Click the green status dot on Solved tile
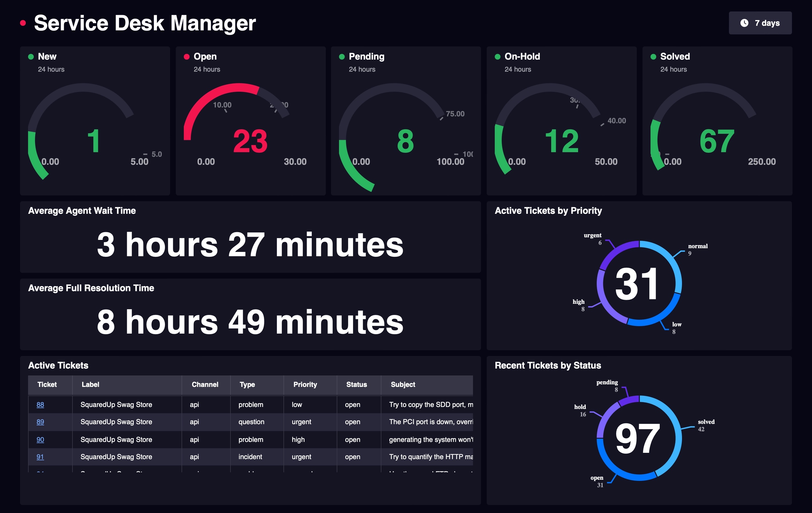This screenshot has width=812, height=513. pos(653,57)
